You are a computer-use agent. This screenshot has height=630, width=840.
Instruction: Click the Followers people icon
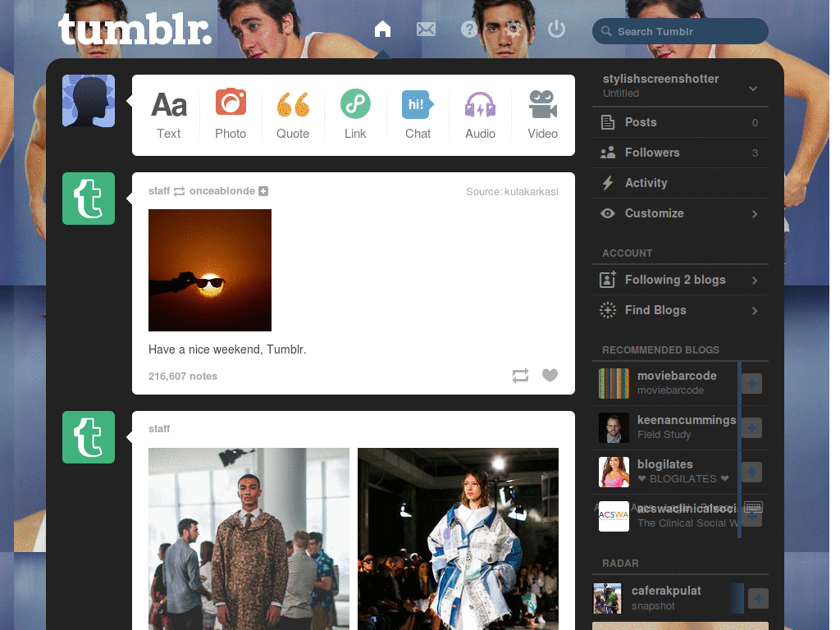(x=608, y=153)
